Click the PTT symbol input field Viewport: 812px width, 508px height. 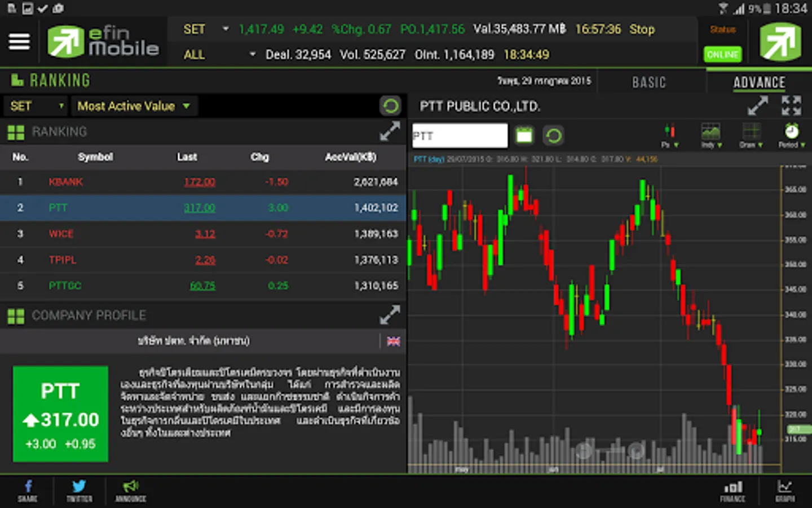point(460,136)
